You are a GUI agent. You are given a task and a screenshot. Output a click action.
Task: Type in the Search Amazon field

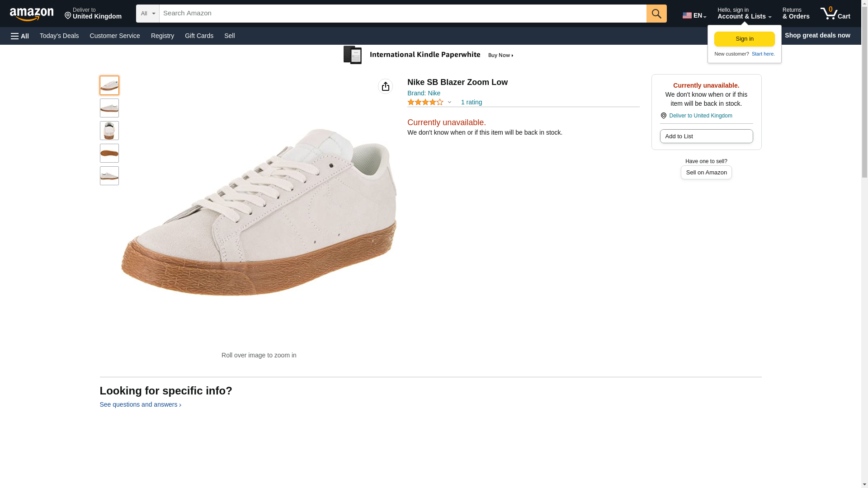402,14
